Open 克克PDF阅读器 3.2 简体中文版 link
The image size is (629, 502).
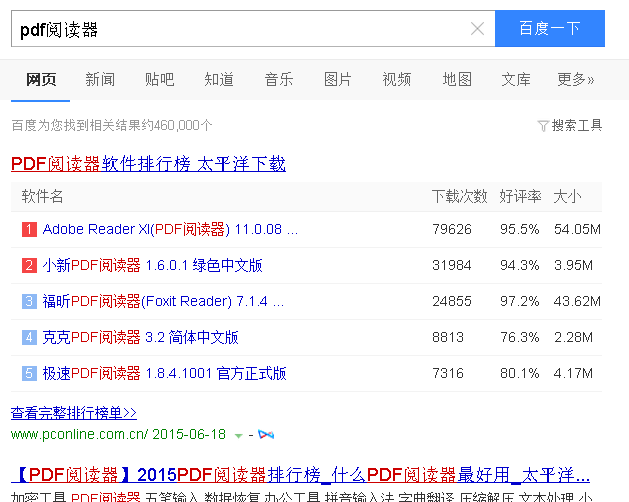pyautogui.click(x=140, y=337)
